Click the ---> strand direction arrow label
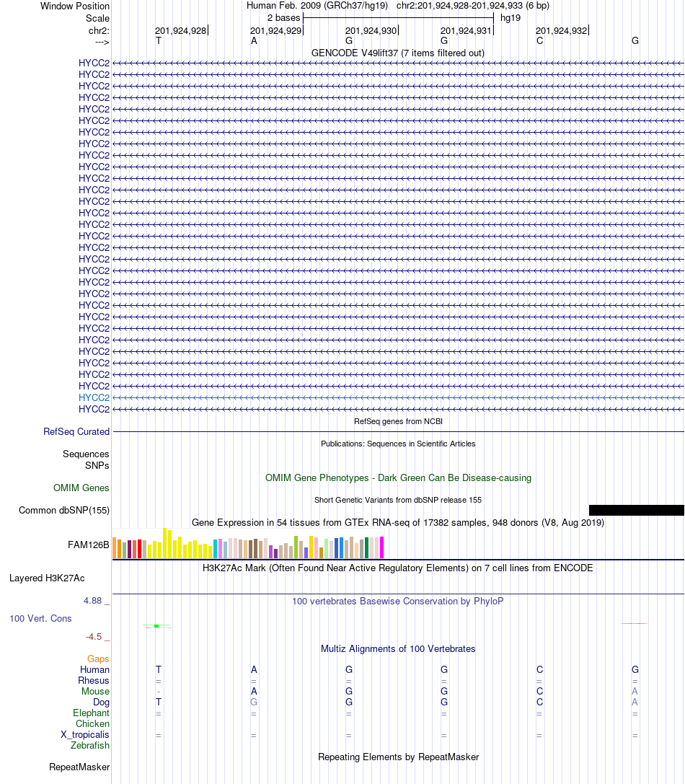Viewport: 685px width, 784px height. click(102, 42)
